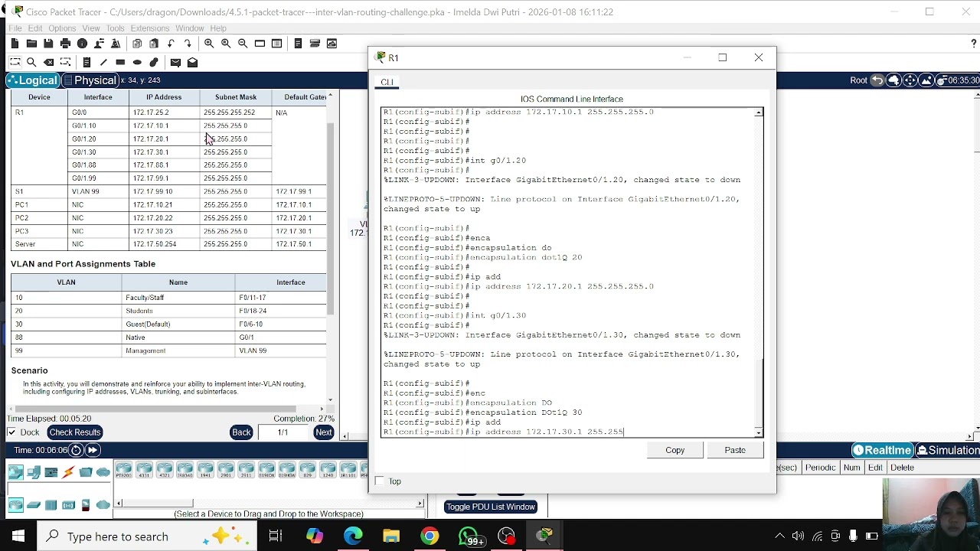This screenshot has width=980, height=551.
Task: Click the Paste icon in toolbar
Action: (154, 44)
